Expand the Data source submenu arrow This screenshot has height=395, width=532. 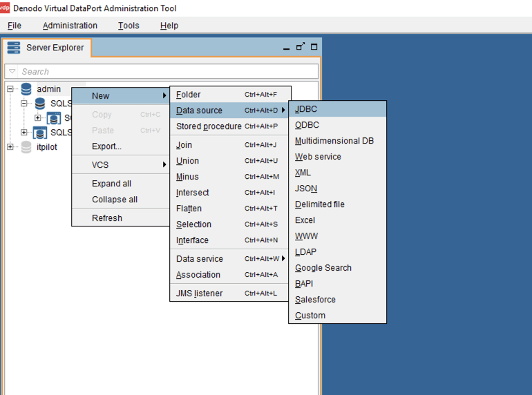[283, 110]
